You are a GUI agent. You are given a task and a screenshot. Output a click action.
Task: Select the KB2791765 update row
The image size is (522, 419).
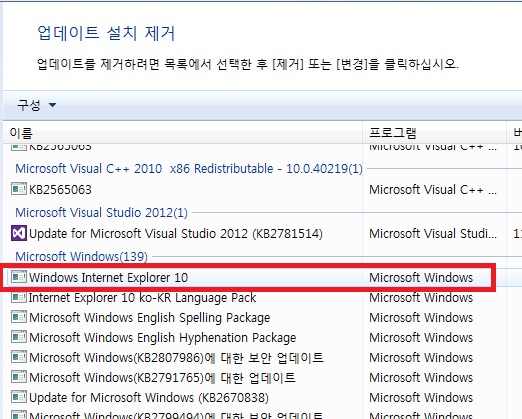click(162, 378)
